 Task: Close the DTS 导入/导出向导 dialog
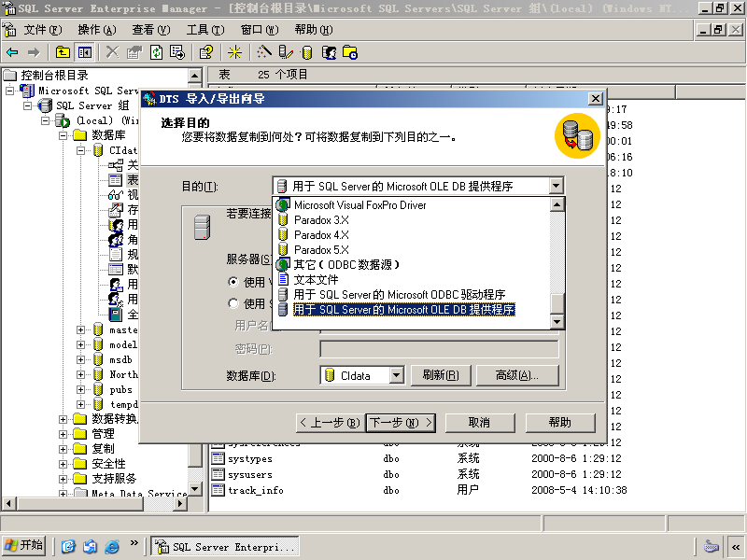point(596,99)
